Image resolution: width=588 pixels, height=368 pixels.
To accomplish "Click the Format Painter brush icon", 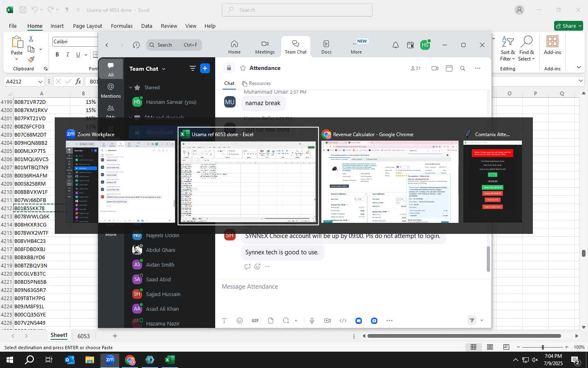I will pyautogui.click(x=31, y=59).
